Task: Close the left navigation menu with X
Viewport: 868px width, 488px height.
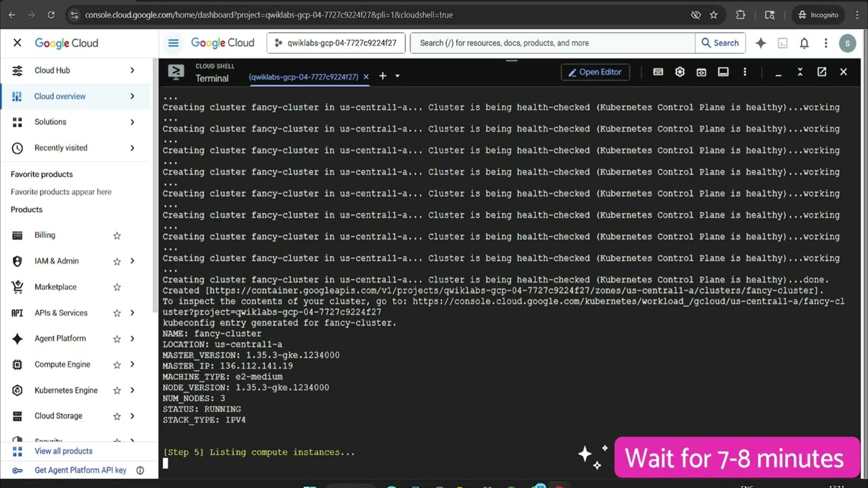Action: (18, 43)
